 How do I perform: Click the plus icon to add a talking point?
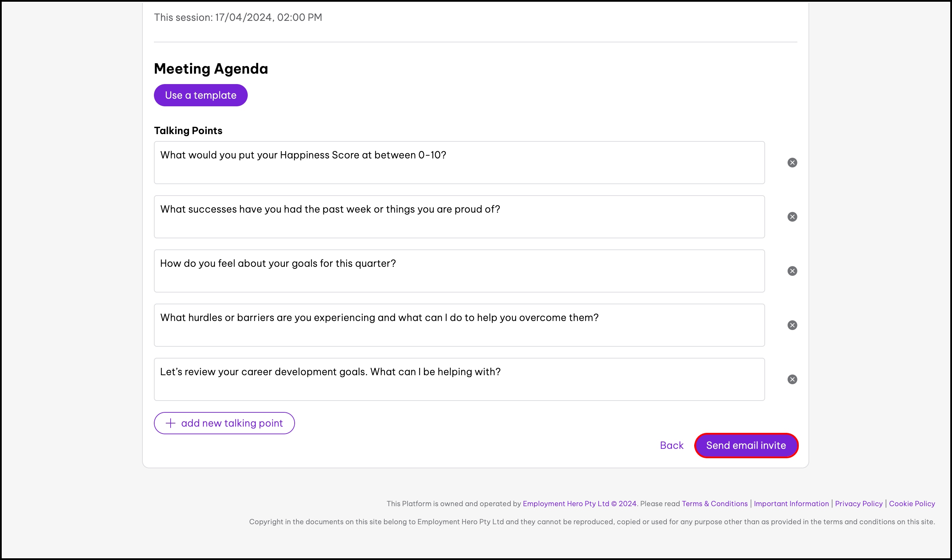(x=171, y=423)
